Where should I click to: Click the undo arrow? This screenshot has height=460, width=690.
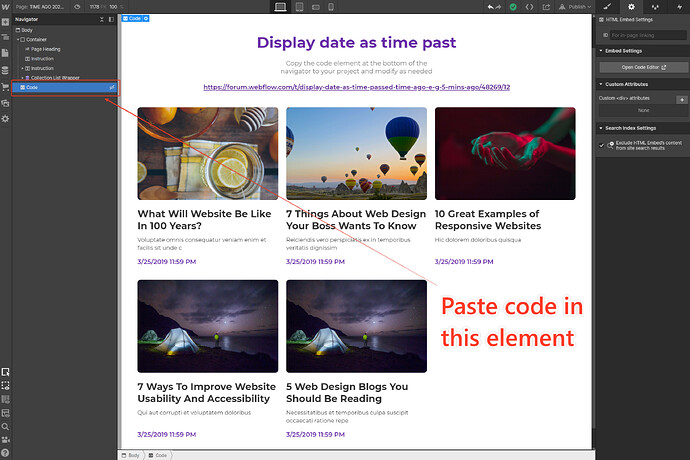[x=491, y=7]
